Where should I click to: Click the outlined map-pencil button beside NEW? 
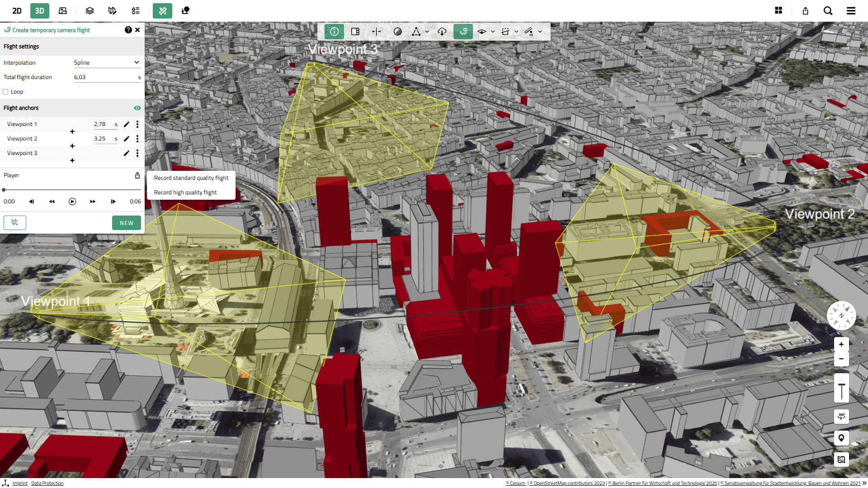pyautogui.click(x=15, y=223)
